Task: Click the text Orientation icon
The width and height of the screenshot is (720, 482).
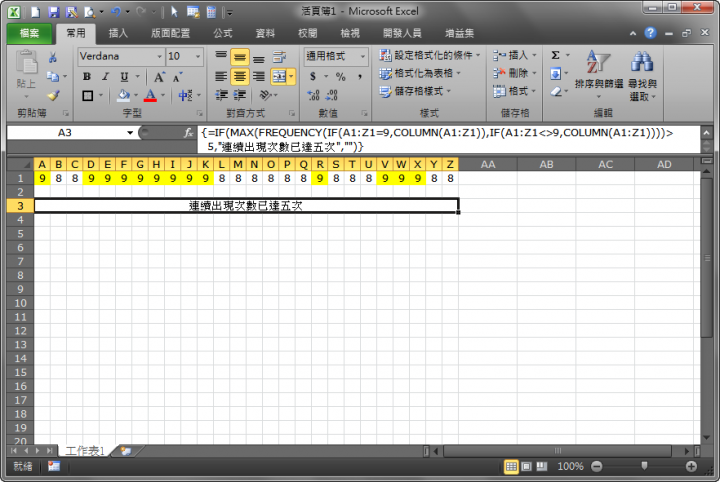Action: click(x=265, y=95)
